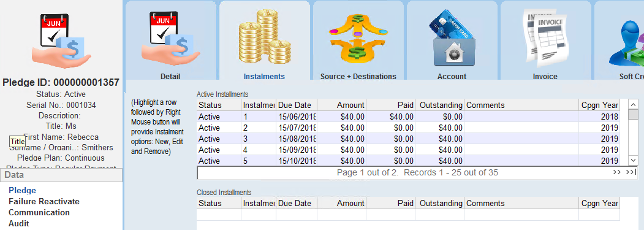This screenshot has height=230, width=644.
Task: Jump to last page of Active Installments
Action: pyautogui.click(x=631, y=172)
